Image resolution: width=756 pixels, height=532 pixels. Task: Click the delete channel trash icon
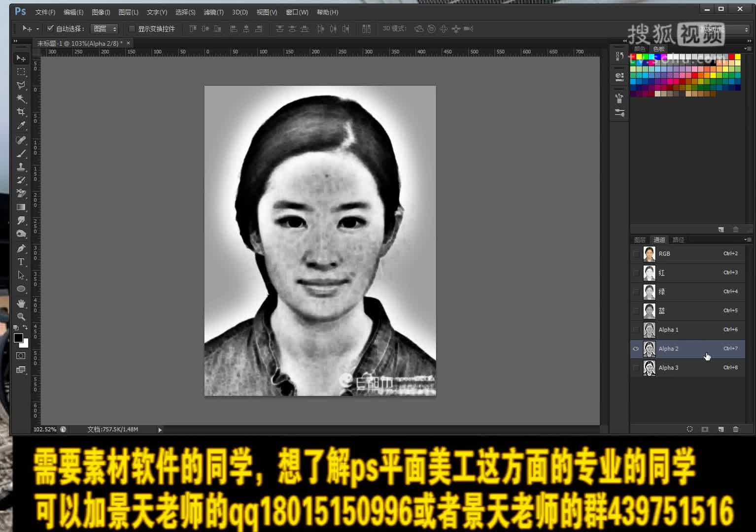(x=735, y=429)
